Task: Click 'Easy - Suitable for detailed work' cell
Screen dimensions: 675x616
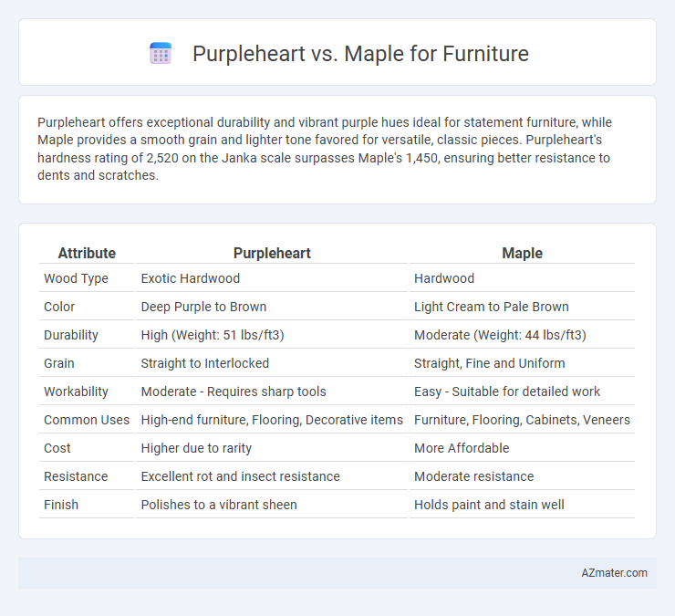Action: pos(506,392)
